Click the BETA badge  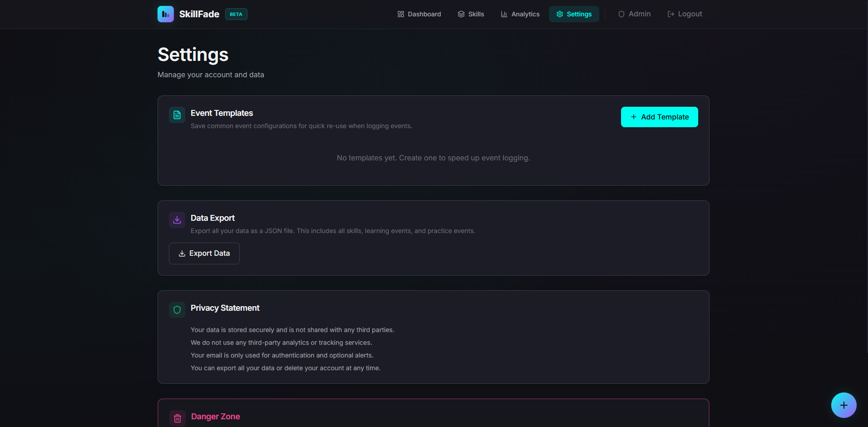[x=236, y=14]
